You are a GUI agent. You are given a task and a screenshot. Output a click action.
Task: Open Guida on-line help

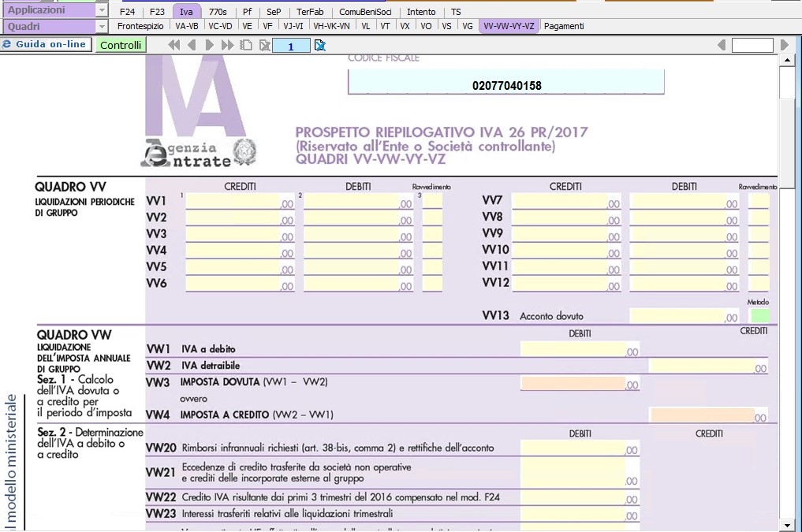coord(46,44)
